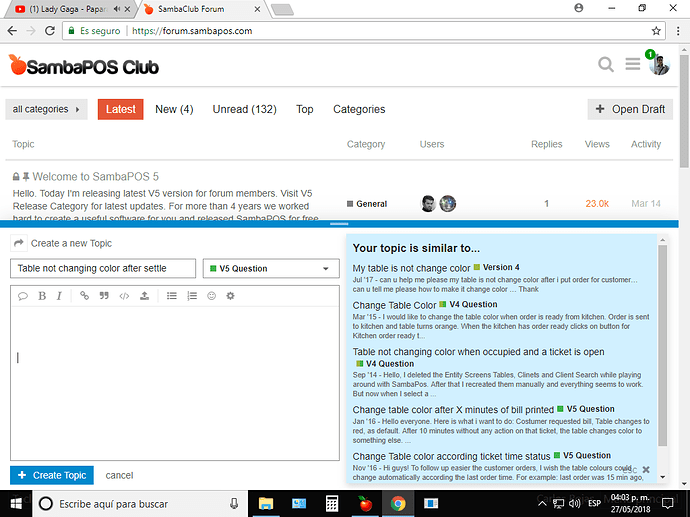Open forum search magnifier icon

606,65
